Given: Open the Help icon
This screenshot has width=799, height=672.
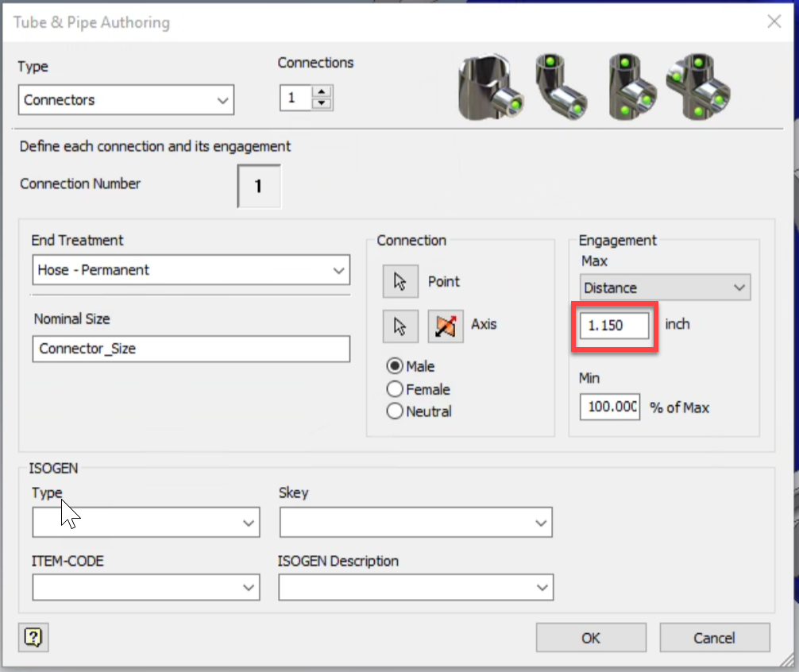Looking at the screenshot, I should [33, 637].
